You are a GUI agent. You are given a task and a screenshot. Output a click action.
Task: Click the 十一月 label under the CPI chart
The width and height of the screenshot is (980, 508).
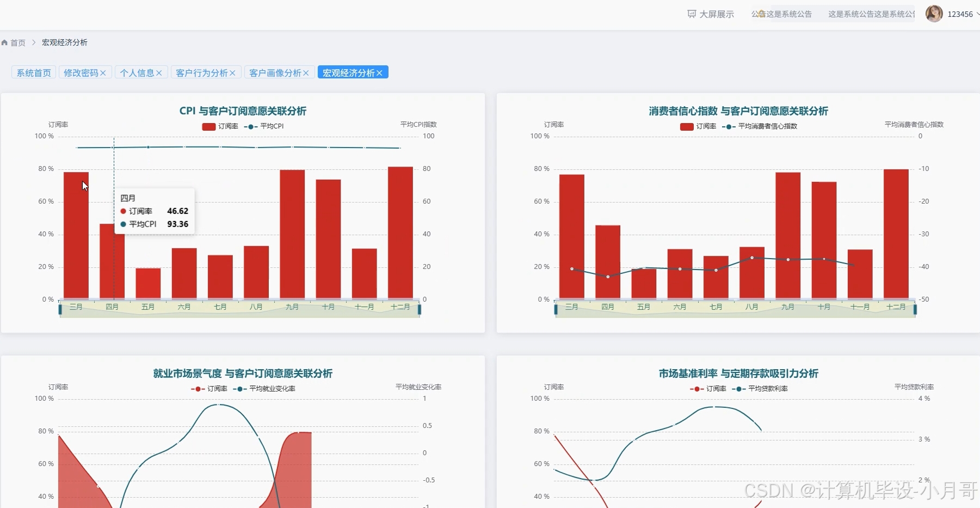point(365,307)
